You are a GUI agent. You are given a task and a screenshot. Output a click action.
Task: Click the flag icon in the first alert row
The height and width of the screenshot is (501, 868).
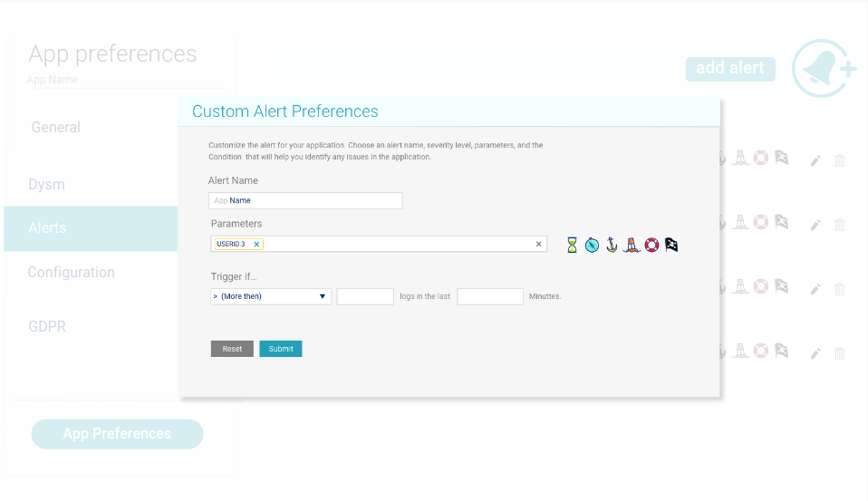[781, 158]
